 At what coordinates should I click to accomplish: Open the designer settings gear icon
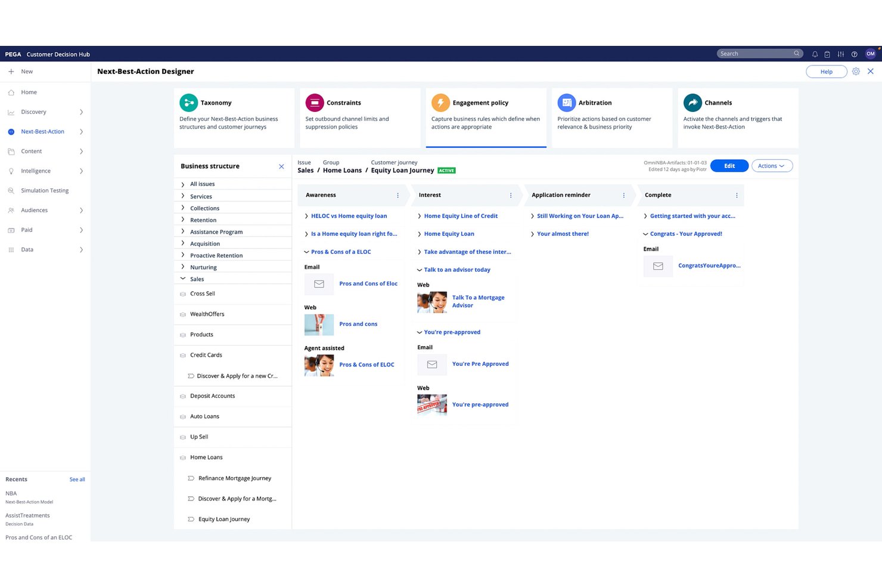[x=856, y=71]
